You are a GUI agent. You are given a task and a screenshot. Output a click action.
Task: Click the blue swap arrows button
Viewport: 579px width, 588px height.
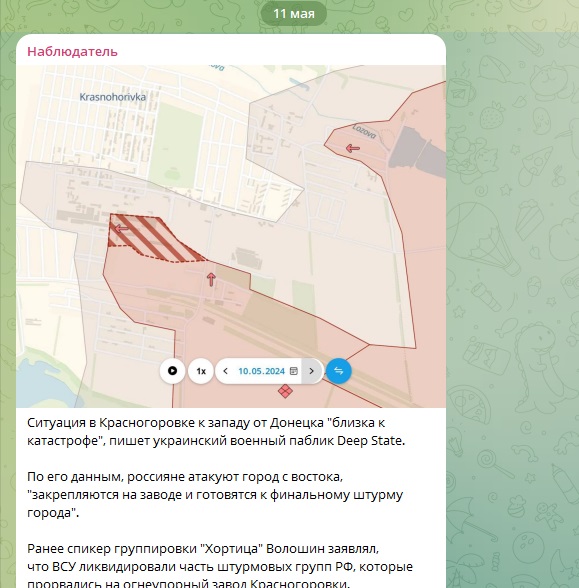[x=339, y=371]
